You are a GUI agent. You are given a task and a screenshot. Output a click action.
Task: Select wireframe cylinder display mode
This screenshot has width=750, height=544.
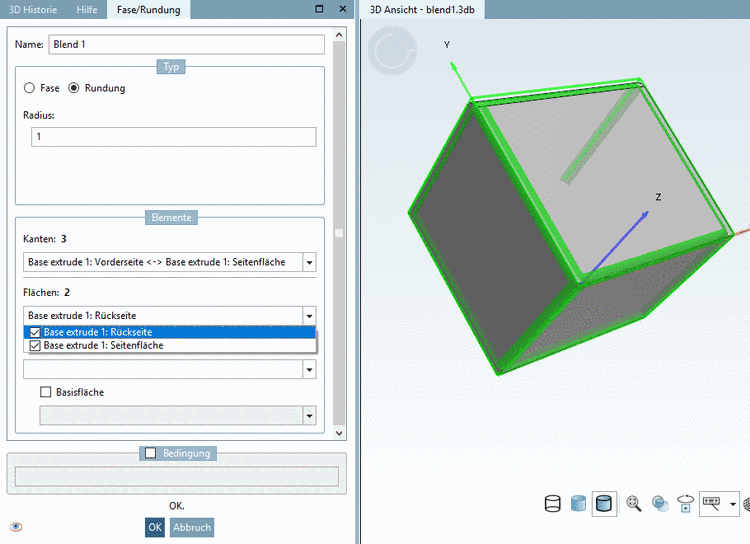pos(552,503)
